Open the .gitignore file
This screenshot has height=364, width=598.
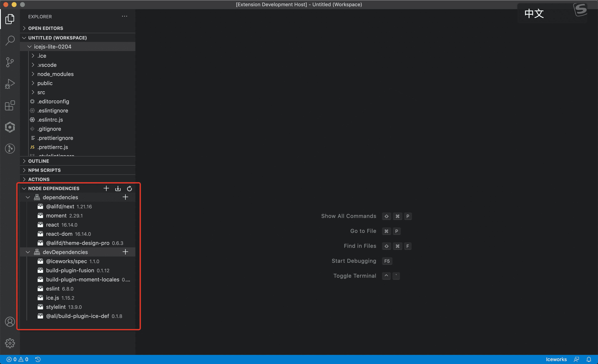pyautogui.click(x=78, y=129)
